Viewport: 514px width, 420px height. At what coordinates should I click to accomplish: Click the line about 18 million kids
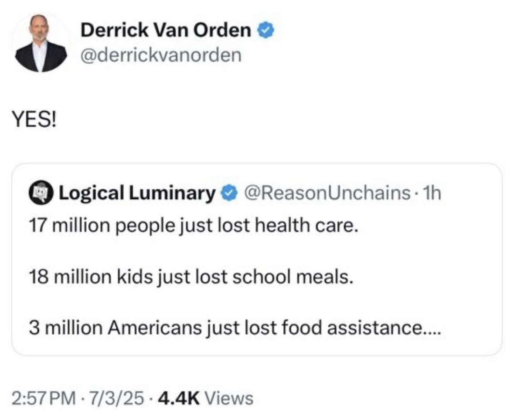click(191, 277)
